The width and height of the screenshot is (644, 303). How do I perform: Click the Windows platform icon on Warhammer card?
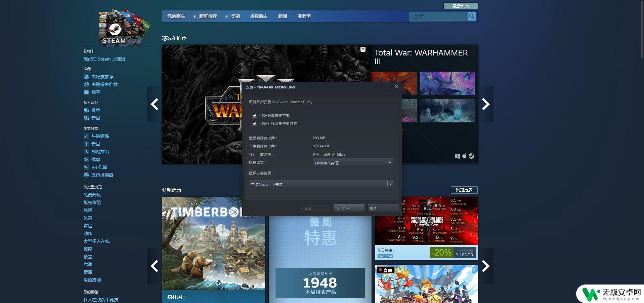tap(458, 156)
